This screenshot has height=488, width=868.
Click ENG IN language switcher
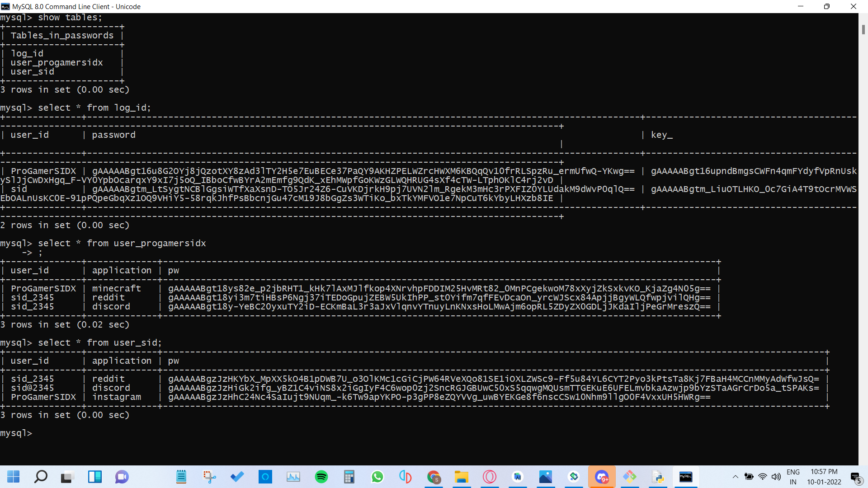[793, 477]
